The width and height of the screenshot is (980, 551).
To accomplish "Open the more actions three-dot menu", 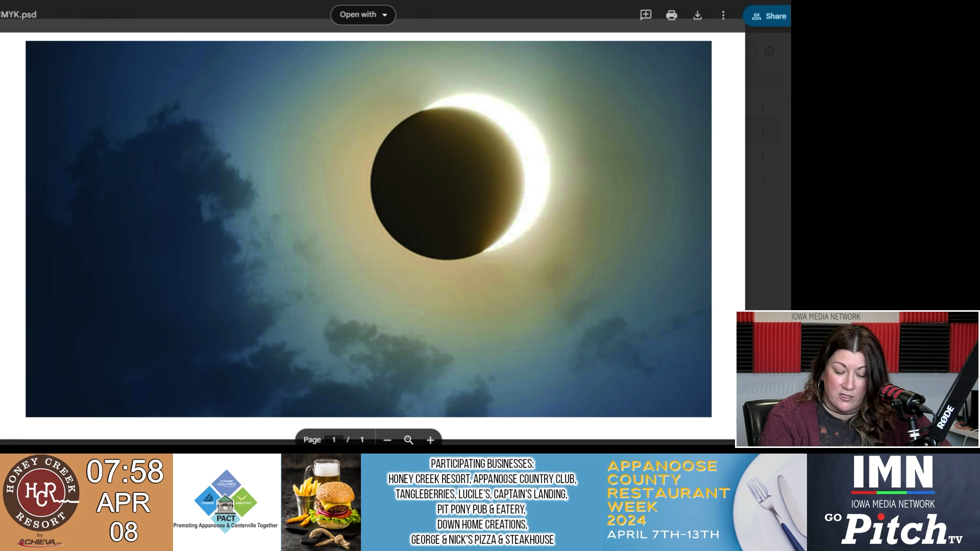I will point(723,15).
